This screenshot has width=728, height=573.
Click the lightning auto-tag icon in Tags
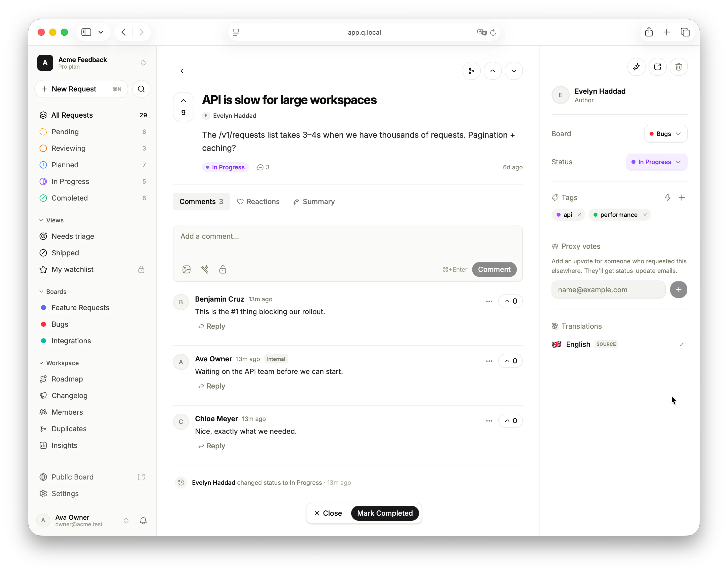click(x=668, y=198)
